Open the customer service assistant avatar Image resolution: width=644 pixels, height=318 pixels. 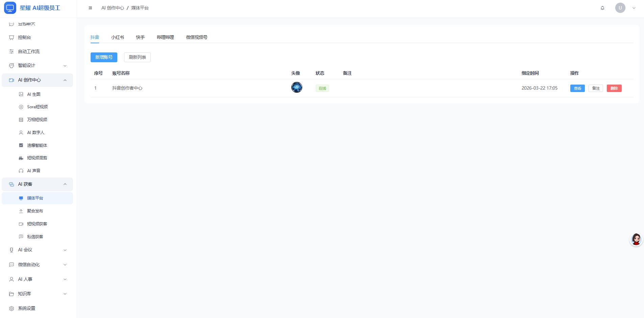pos(636,240)
